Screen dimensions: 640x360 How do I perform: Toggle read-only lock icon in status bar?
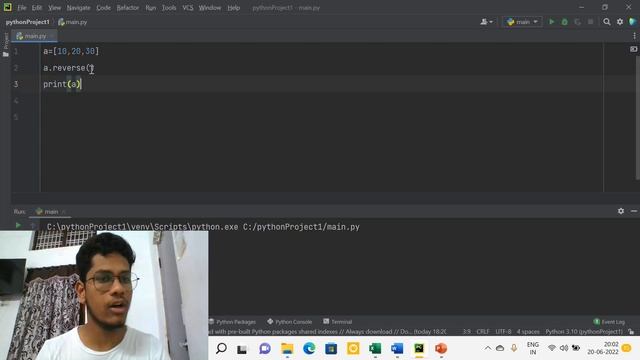[x=631, y=332]
